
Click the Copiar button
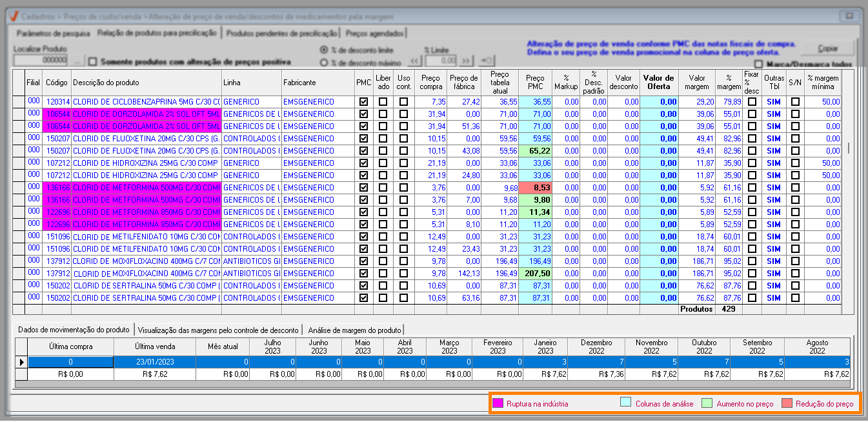point(828,48)
